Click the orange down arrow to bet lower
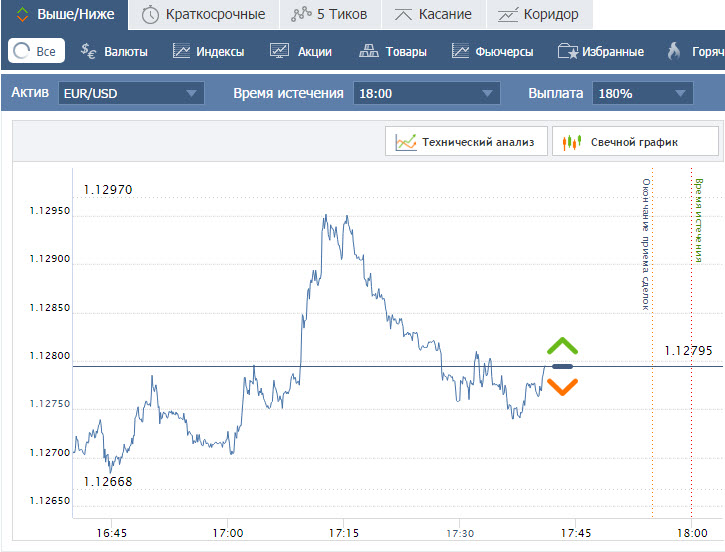 562,387
